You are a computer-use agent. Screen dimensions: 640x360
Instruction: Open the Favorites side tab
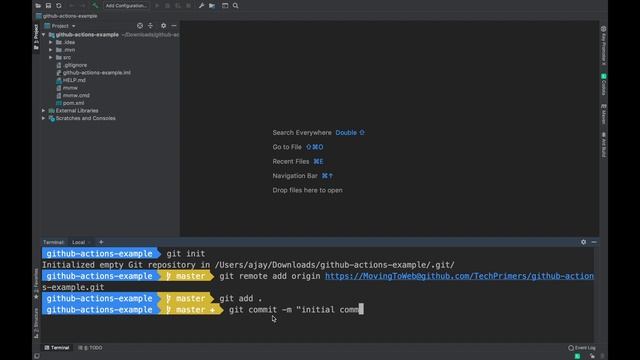pos(36,284)
